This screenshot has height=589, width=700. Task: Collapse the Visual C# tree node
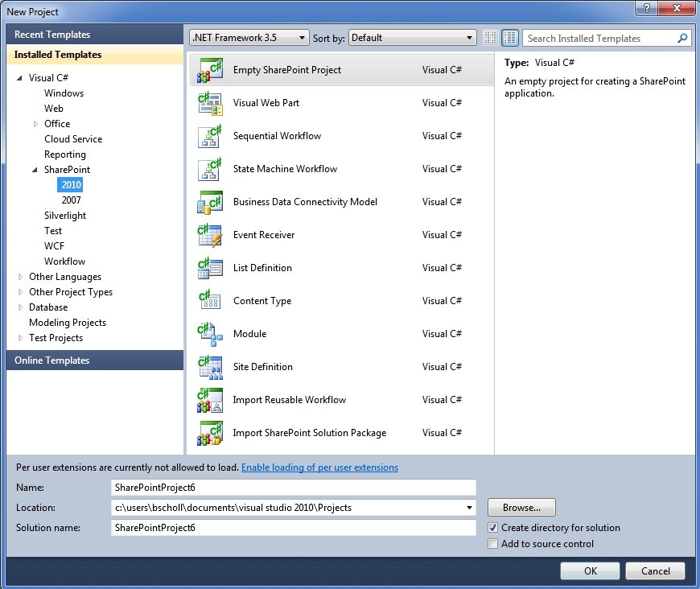19,78
